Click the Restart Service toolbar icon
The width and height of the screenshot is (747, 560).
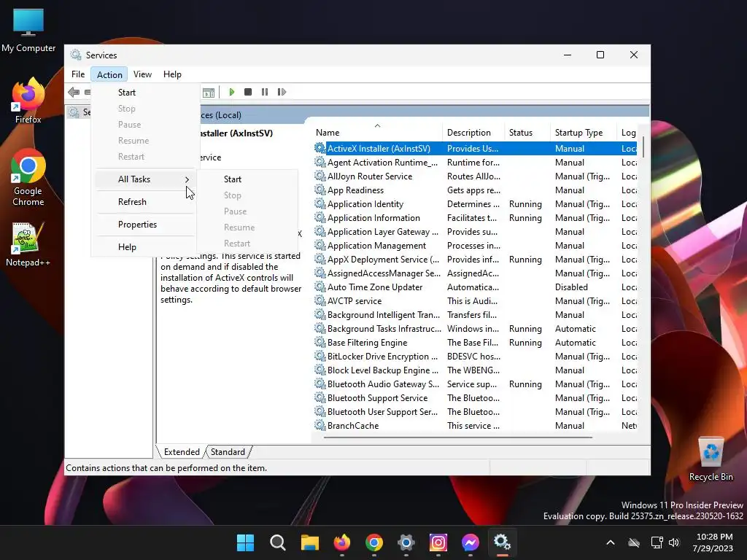pyautogui.click(x=282, y=92)
